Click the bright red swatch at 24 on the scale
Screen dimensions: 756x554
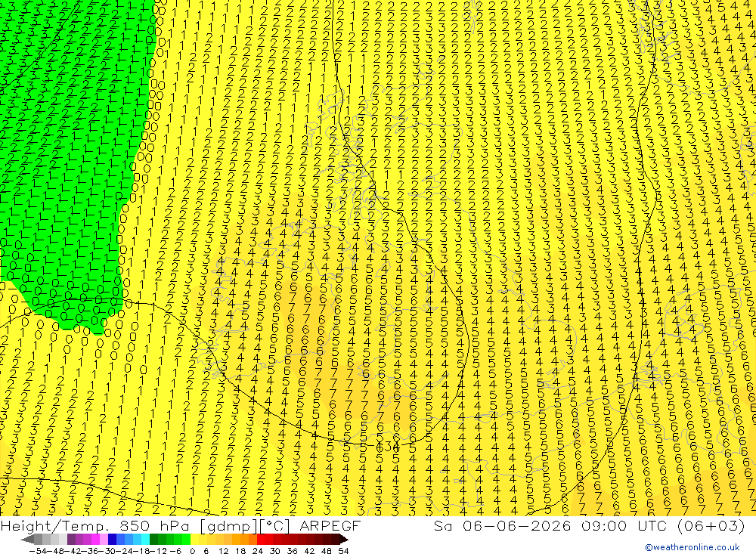(261, 540)
